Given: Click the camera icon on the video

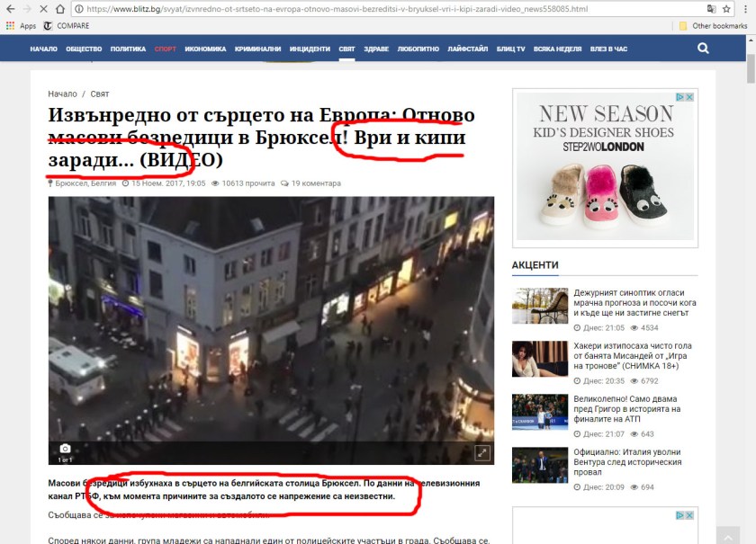Looking at the screenshot, I should (x=65, y=448).
